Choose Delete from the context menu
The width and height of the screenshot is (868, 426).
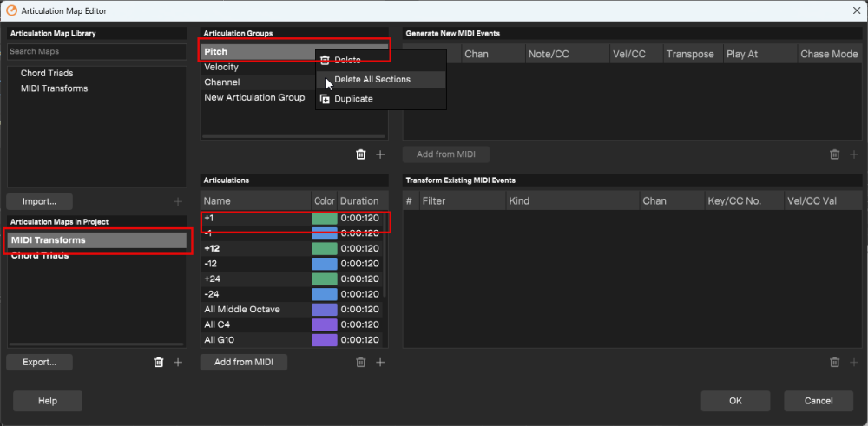coord(347,61)
